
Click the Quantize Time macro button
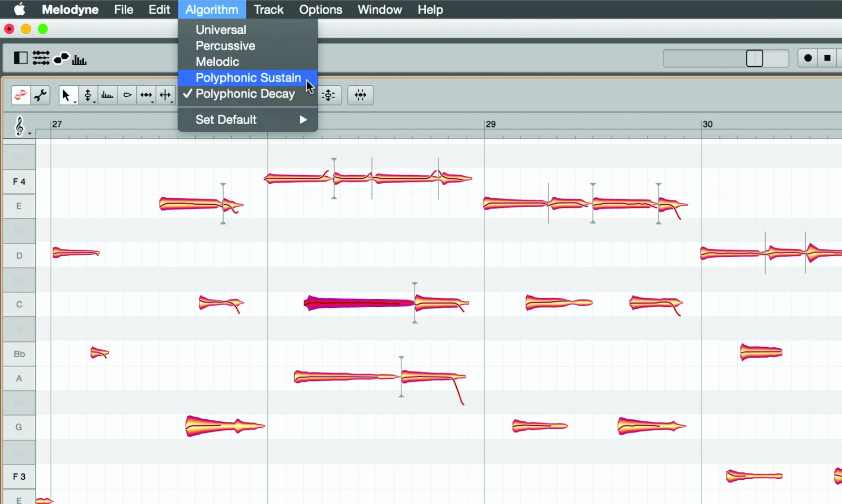click(360, 95)
